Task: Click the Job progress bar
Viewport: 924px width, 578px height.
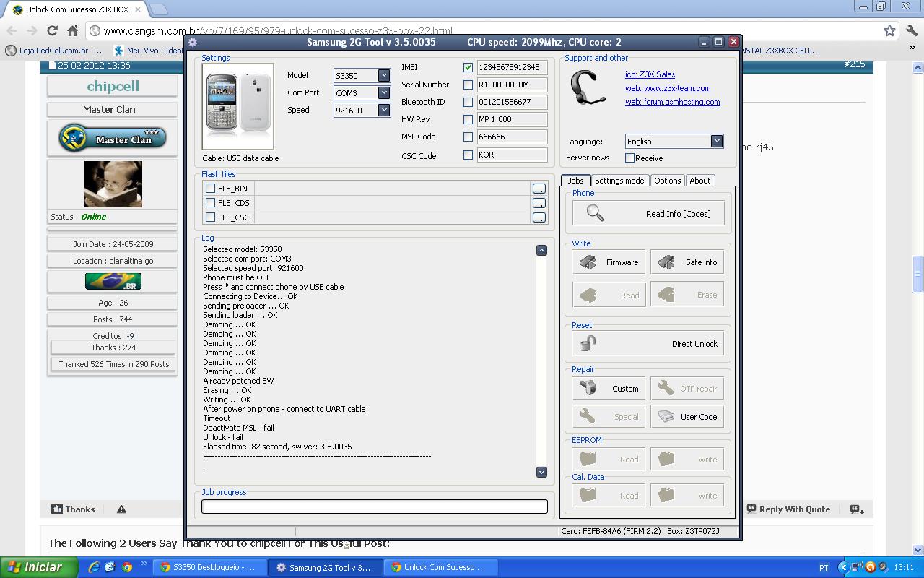Action: click(x=374, y=506)
